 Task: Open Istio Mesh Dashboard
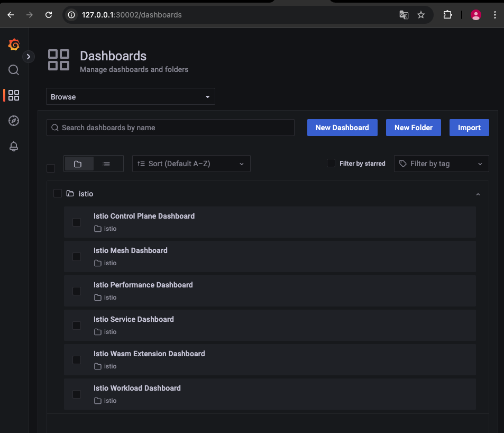pyautogui.click(x=131, y=250)
